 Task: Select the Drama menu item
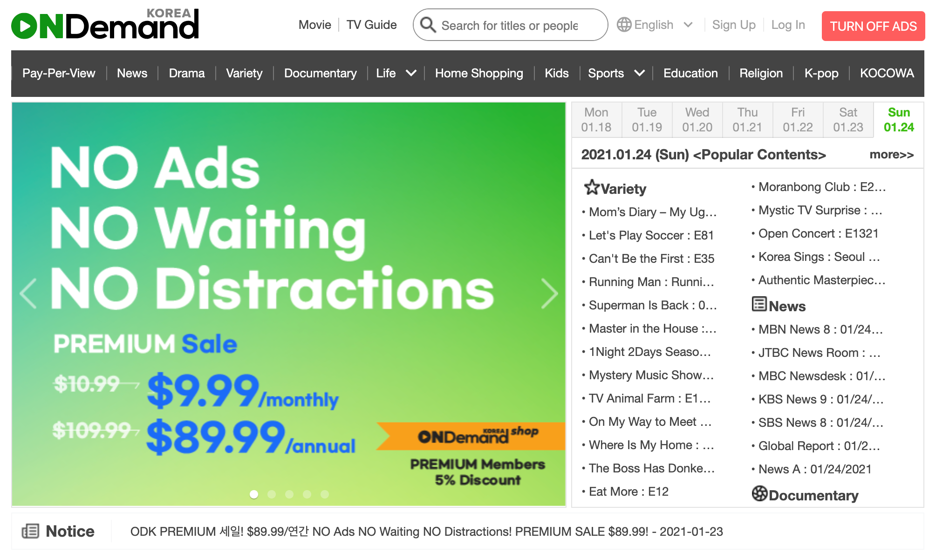[186, 73]
